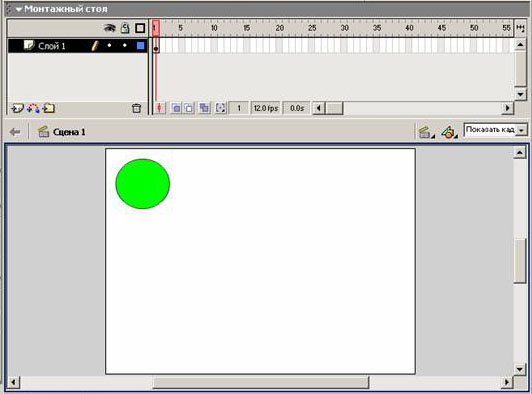Delete layer using trash icon
The height and width of the screenshot is (394, 532).
[136, 108]
